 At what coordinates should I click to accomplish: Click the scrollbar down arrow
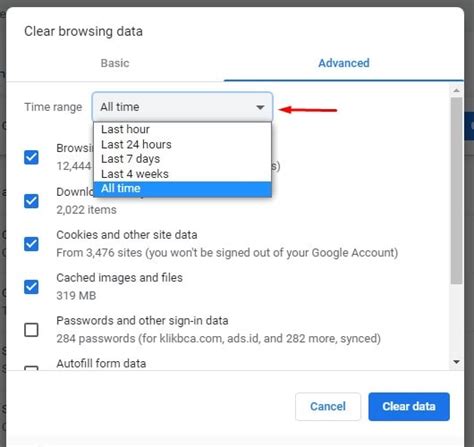pyautogui.click(x=456, y=362)
